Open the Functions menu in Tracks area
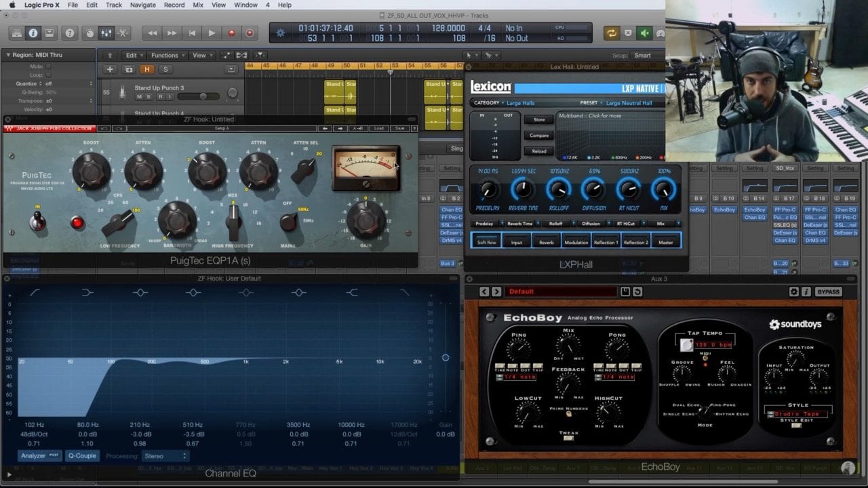868x488 pixels. 167,56
